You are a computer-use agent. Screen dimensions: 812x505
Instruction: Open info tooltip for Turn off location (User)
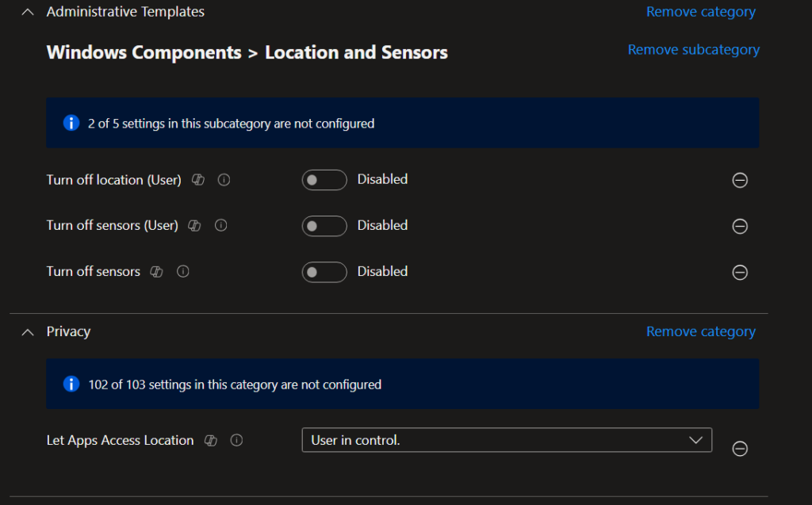point(224,180)
